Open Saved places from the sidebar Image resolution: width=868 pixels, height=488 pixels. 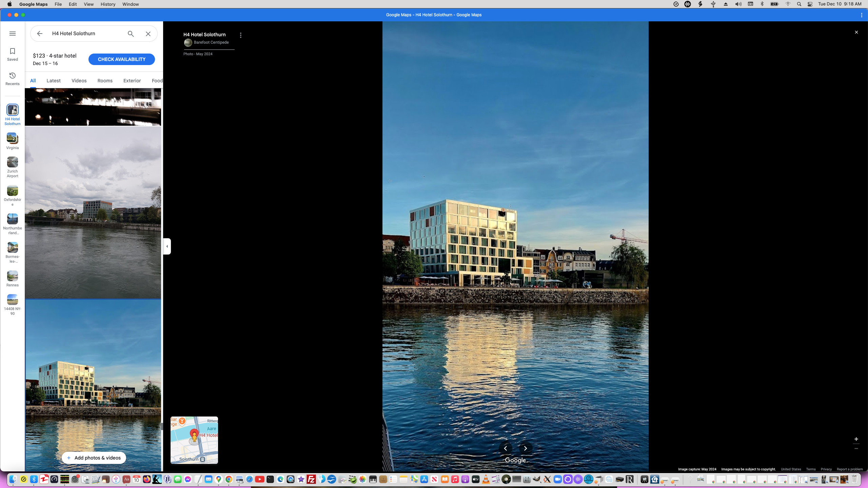pyautogui.click(x=12, y=54)
